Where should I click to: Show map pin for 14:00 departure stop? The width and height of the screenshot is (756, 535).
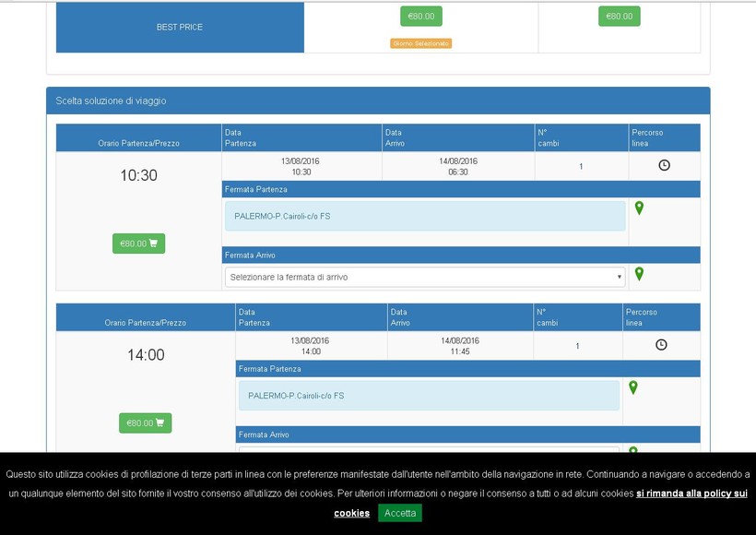[633, 387]
